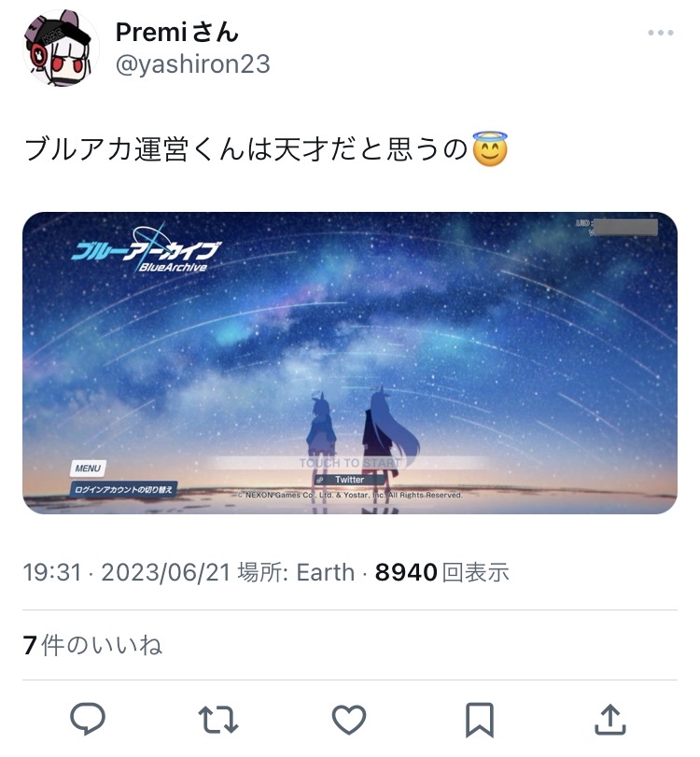
Task: Tap the share upload icon
Action: tap(610, 720)
